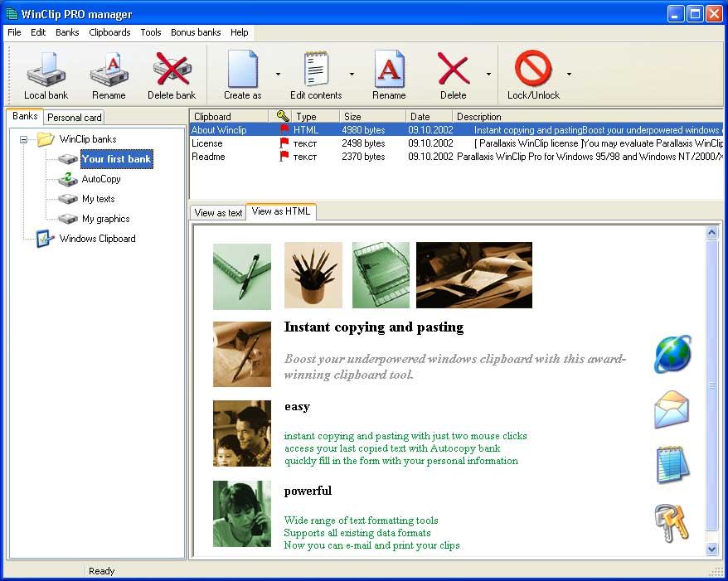Select the My texts bank label
The height and width of the screenshot is (581, 728).
(99, 199)
